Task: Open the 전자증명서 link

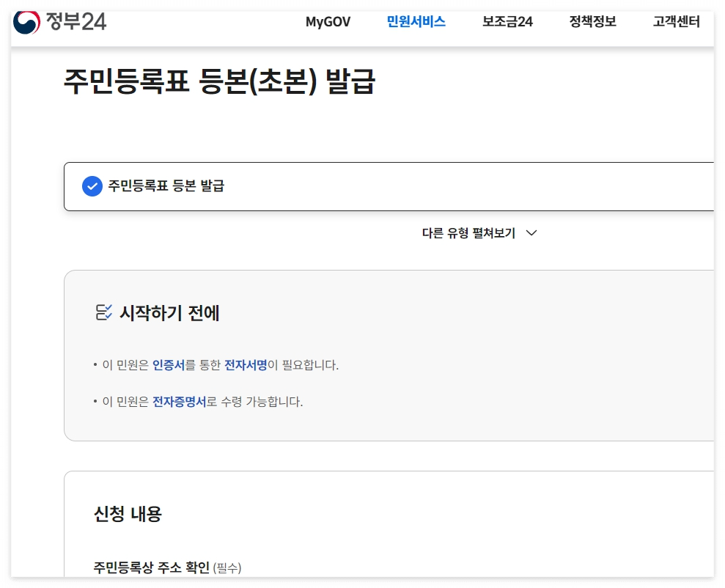Action: point(180,402)
